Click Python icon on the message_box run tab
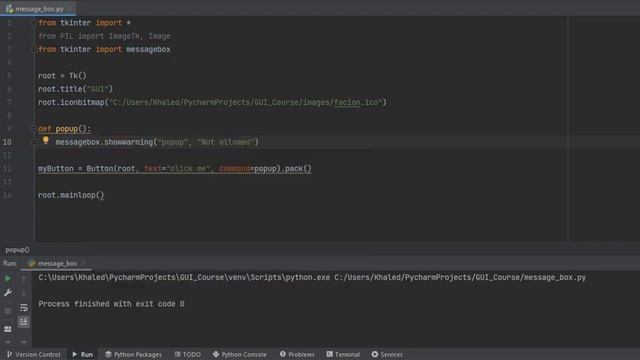Image resolution: width=640 pixels, height=360 pixels. [x=31, y=264]
